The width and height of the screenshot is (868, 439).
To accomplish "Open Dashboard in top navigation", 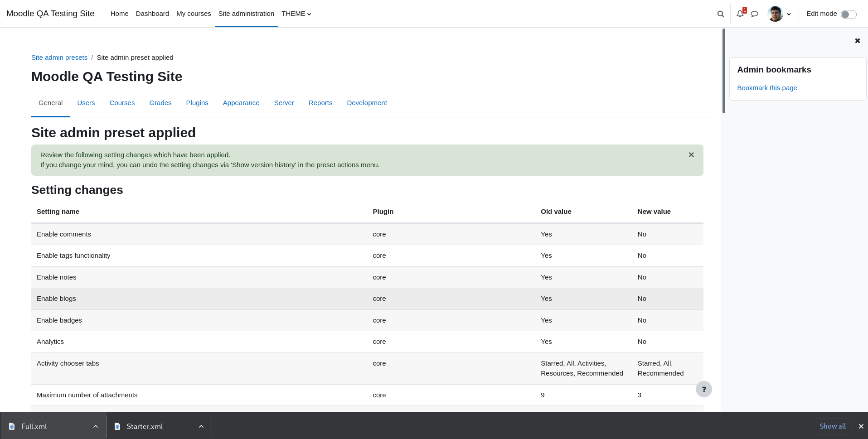I will (152, 14).
